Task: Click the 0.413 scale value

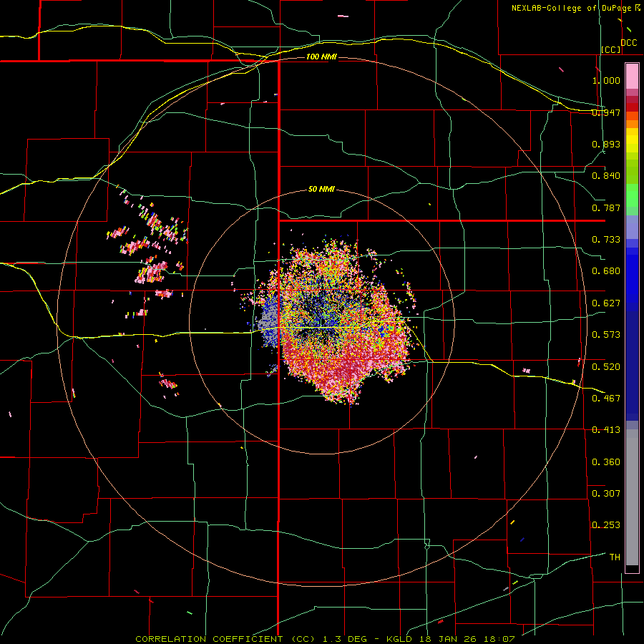Action: [x=606, y=430]
